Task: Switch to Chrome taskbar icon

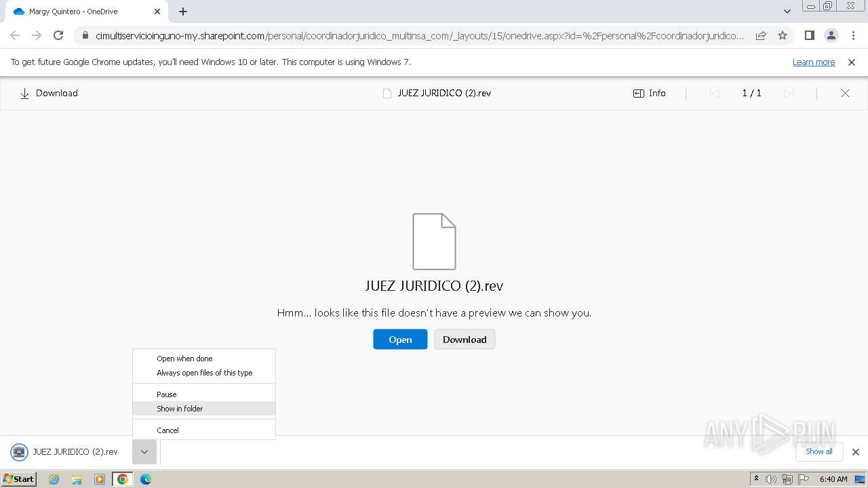Action: point(123,479)
